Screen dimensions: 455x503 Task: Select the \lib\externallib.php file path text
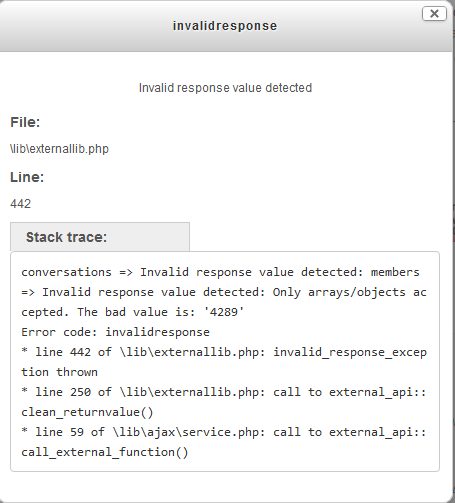click(60, 149)
